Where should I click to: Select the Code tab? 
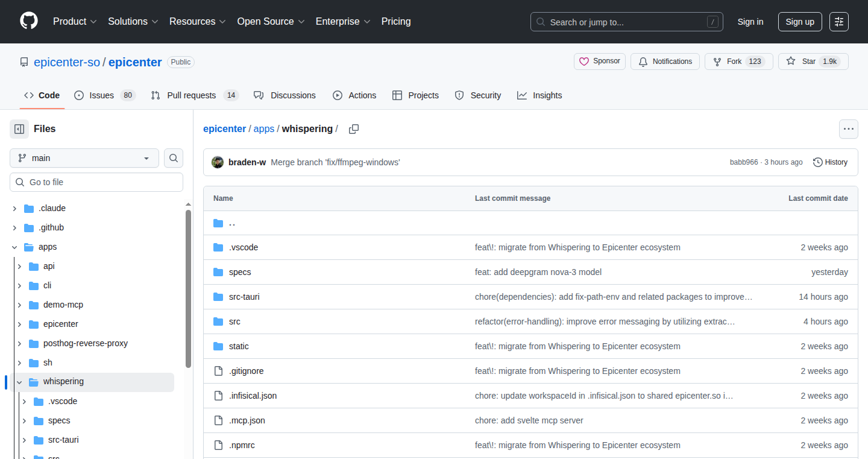(x=42, y=95)
